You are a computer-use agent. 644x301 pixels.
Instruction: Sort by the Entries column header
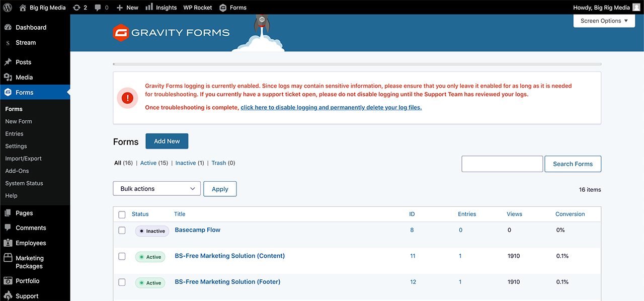(467, 214)
